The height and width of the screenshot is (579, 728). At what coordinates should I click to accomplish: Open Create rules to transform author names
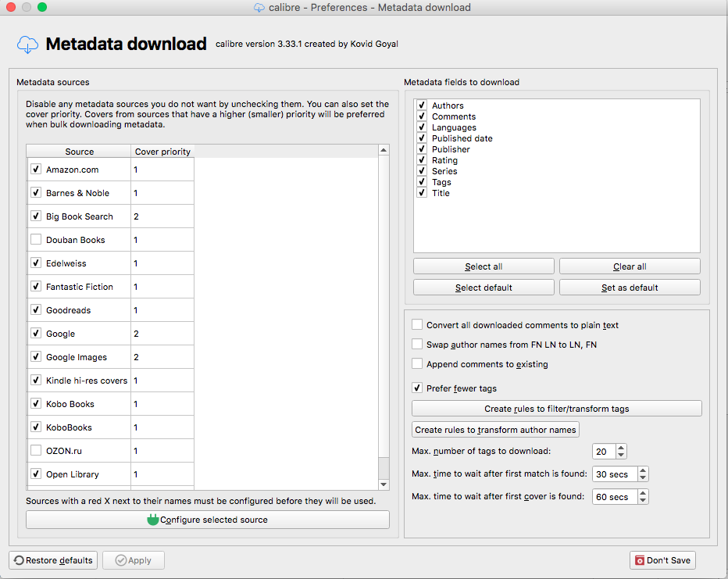(495, 430)
